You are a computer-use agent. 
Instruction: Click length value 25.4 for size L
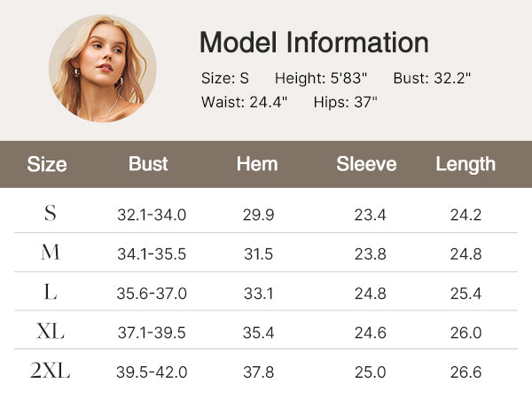coord(465,293)
